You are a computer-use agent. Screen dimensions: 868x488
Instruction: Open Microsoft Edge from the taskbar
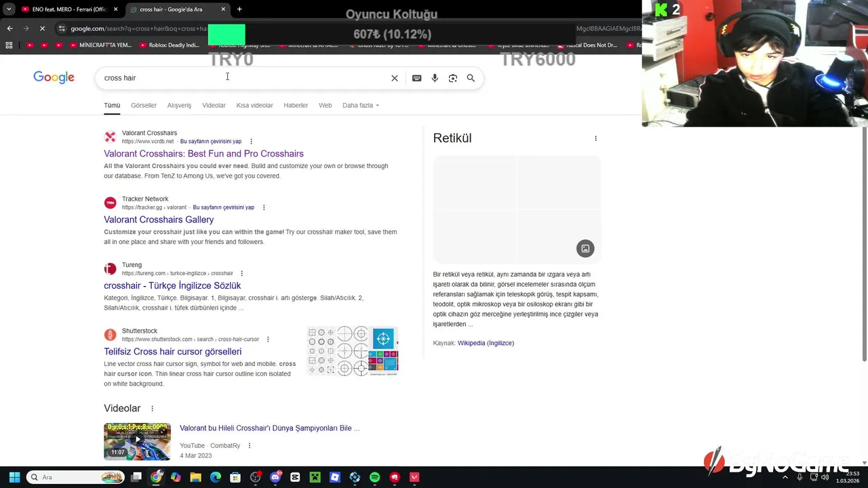pos(216,477)
